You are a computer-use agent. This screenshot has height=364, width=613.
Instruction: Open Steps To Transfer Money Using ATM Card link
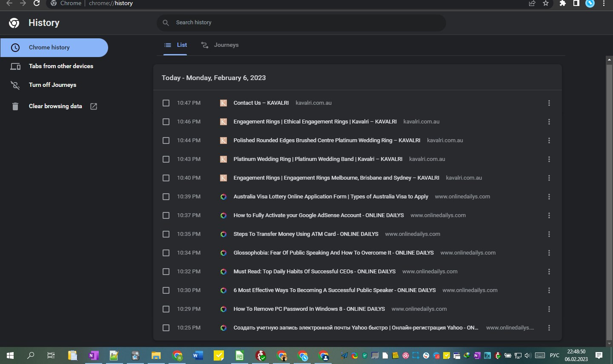point(306,234)
